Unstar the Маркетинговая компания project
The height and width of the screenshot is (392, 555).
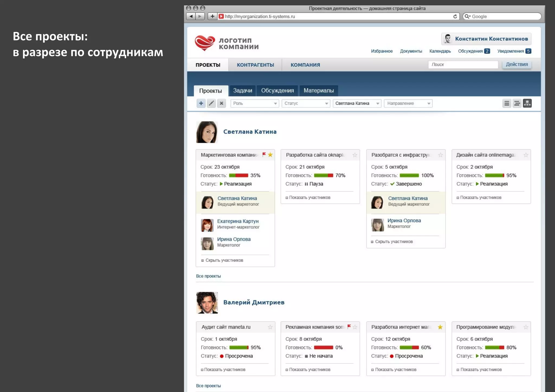click(270, 155)
